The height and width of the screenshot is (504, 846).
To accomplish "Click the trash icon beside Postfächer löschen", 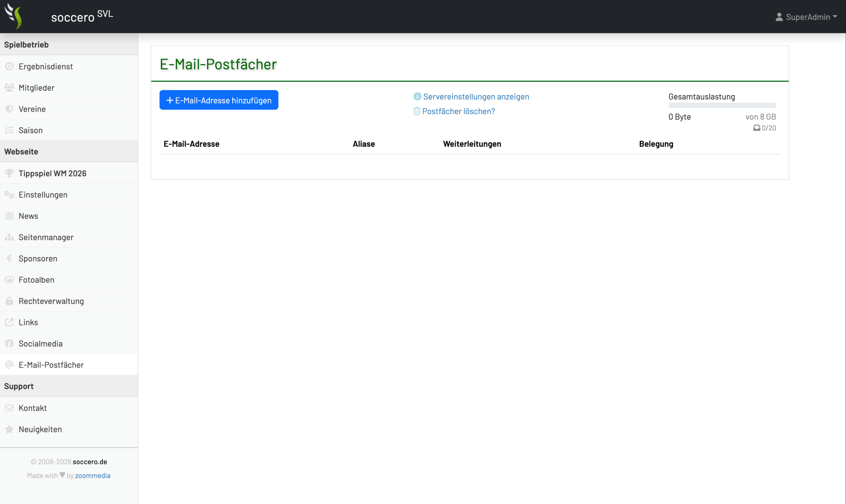I will click(x=417, y=111).
